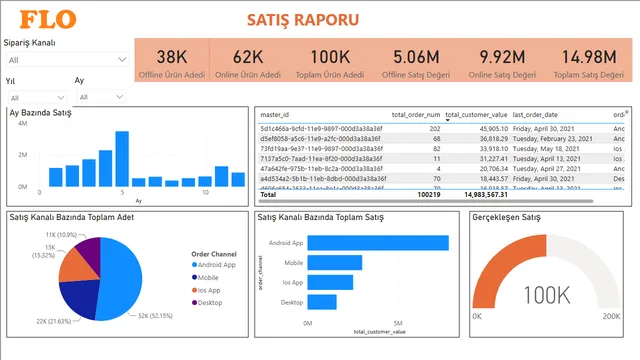Click date Tuesday, February 23, 2021
The height and width of the screenshot is (360, 640).
(553, 139)
